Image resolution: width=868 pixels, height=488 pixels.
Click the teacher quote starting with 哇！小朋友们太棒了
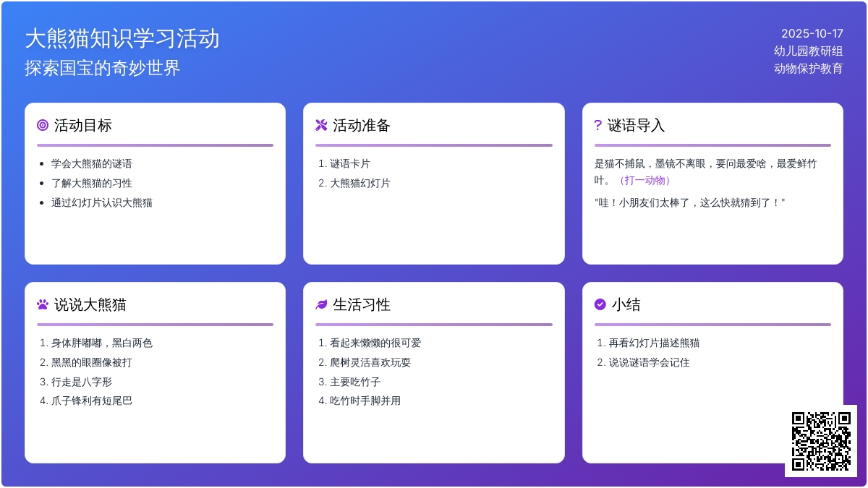pos(689,202)
